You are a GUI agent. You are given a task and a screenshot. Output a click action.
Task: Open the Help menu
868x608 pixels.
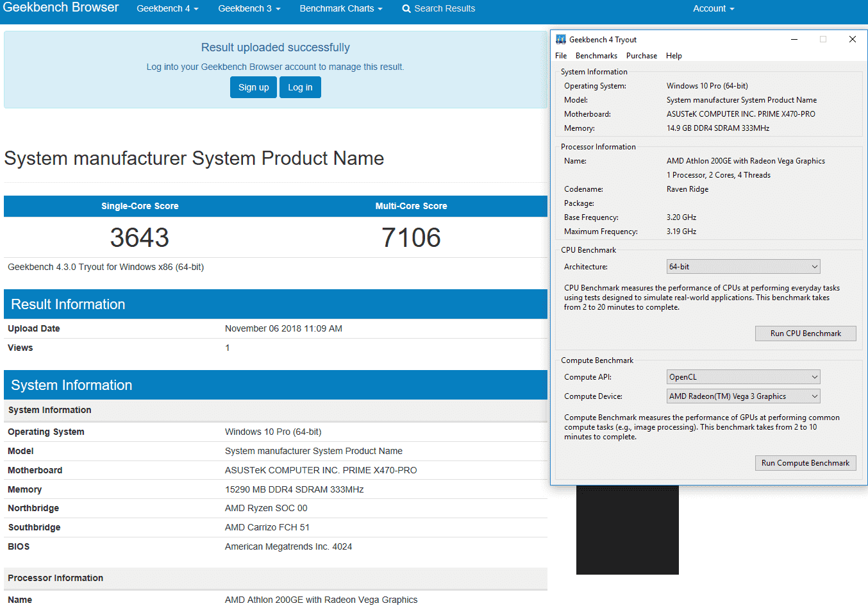tap(674, 56)
